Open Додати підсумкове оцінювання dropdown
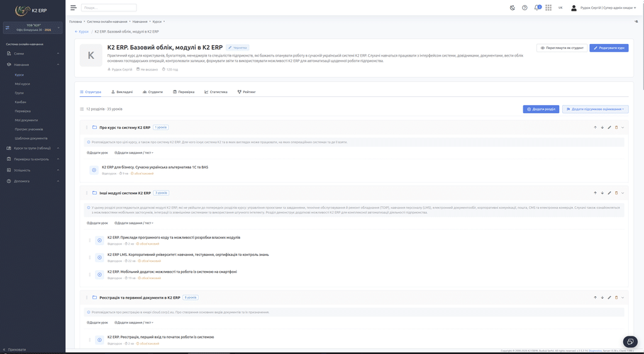Screen dimensions: 644x354 pyautogui.click(x=595, y=109)
